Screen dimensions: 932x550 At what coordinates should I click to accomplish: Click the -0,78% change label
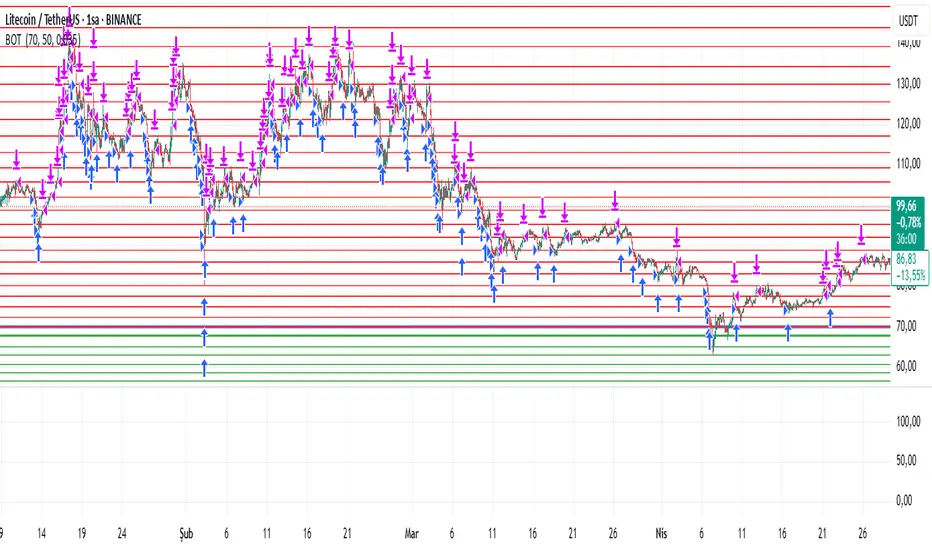click(908, 222)
